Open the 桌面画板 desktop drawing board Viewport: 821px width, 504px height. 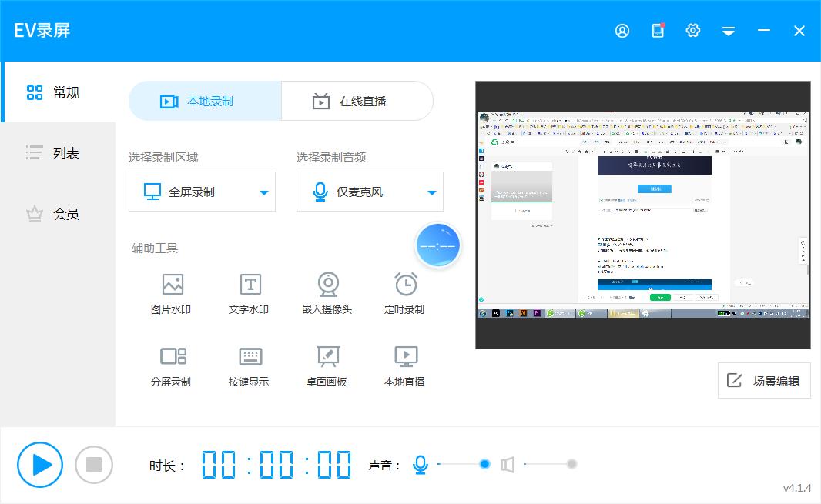pos(327,364)
